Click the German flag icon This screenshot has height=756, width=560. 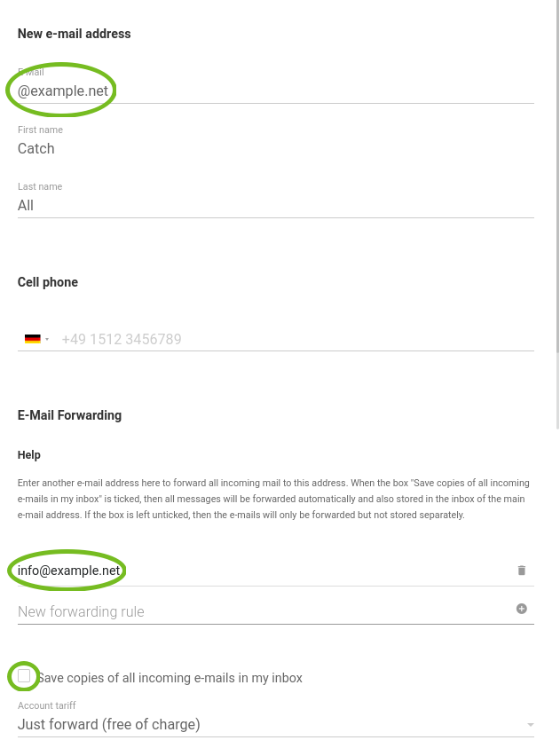[x=32, y=339]
